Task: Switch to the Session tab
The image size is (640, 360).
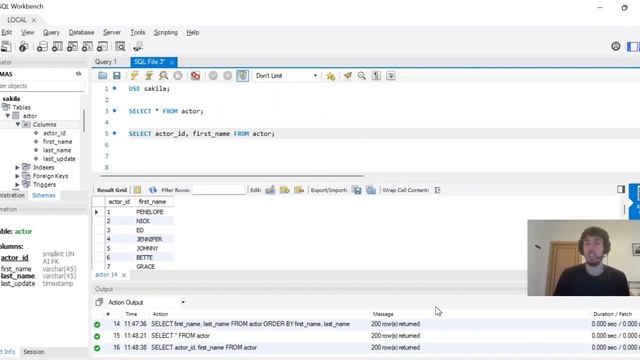Action: click(x=34, y=351)
